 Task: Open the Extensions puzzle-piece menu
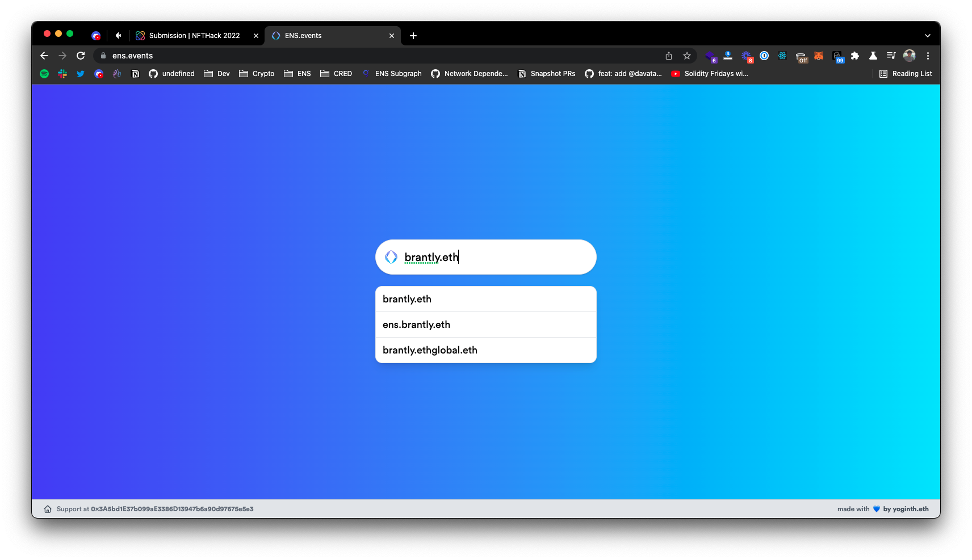click(855, 56)
